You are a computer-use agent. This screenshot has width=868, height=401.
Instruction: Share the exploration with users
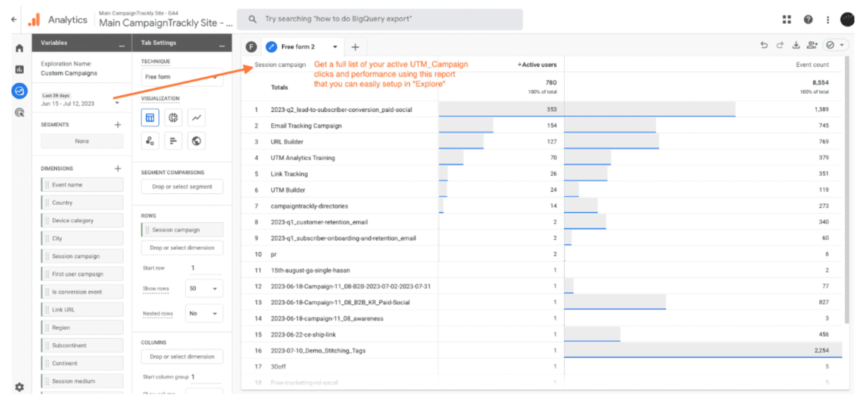[812, 45]
